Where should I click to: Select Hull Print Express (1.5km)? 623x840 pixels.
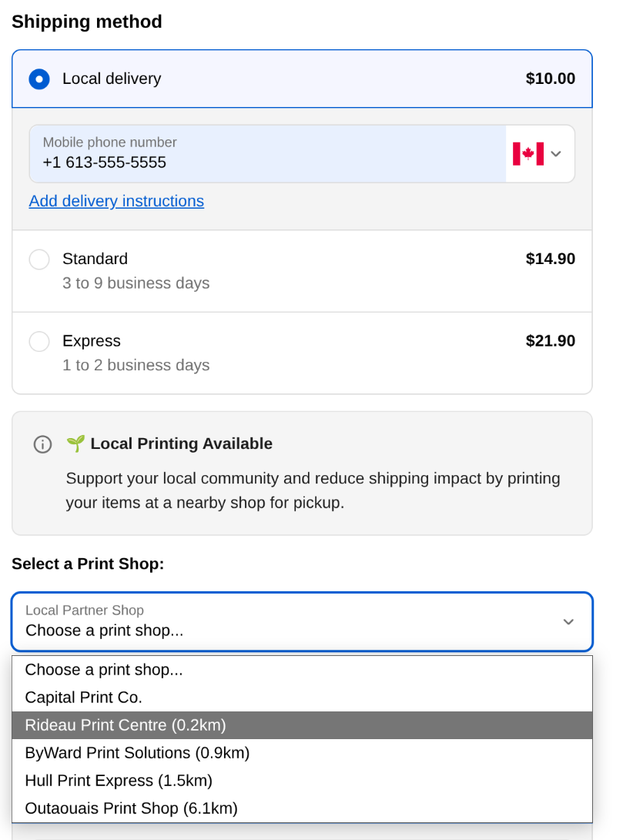point(119,781)
